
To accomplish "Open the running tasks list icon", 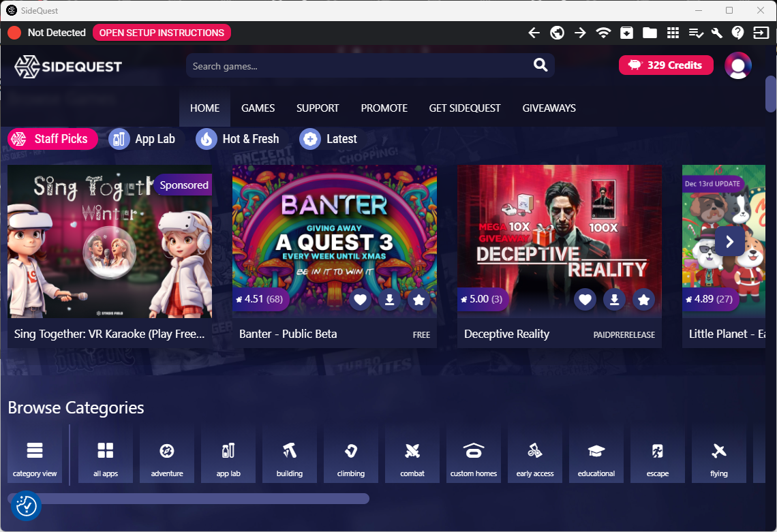I will [x=696, y=33].
